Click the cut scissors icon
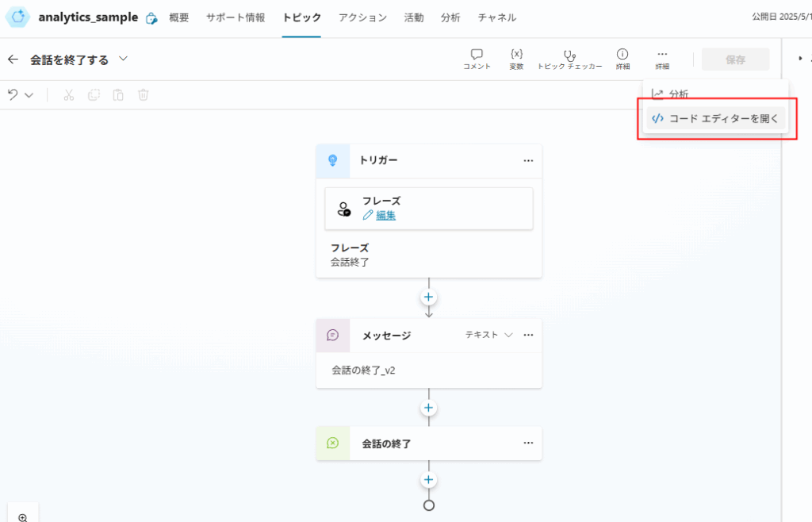 [69, 94]
